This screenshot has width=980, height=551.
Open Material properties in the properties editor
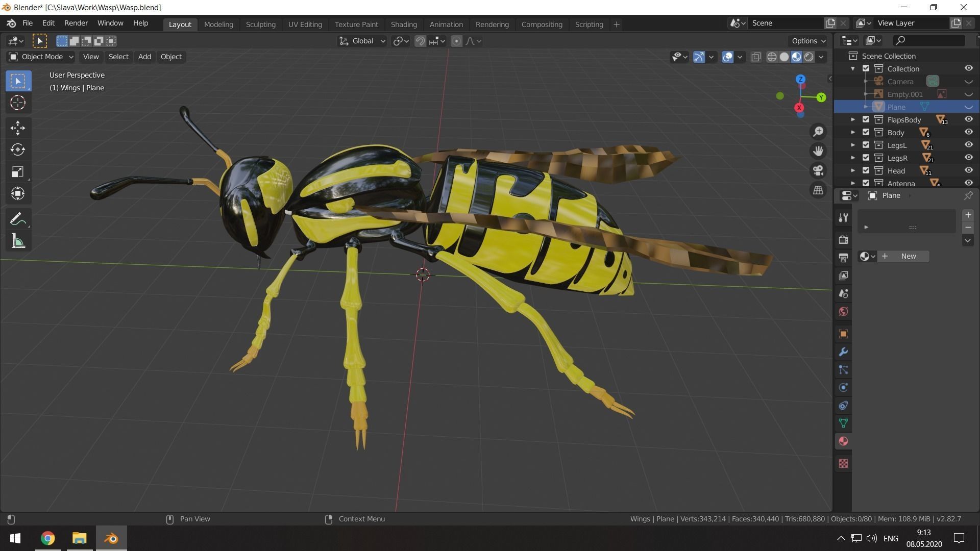click(843, 441)
